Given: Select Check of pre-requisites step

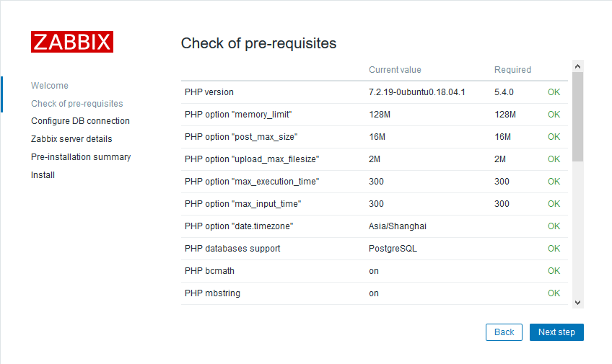Looking at the screenshot, I should point(76,104).
